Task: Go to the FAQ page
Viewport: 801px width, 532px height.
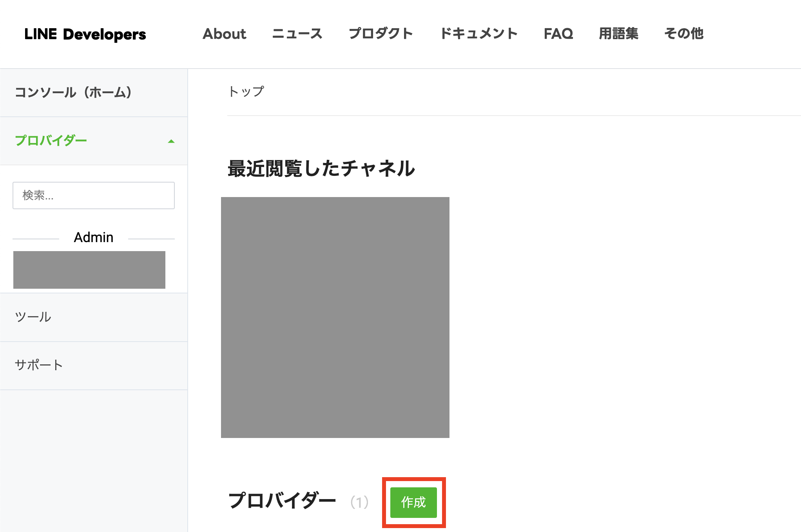Action: tap(558, 34)
